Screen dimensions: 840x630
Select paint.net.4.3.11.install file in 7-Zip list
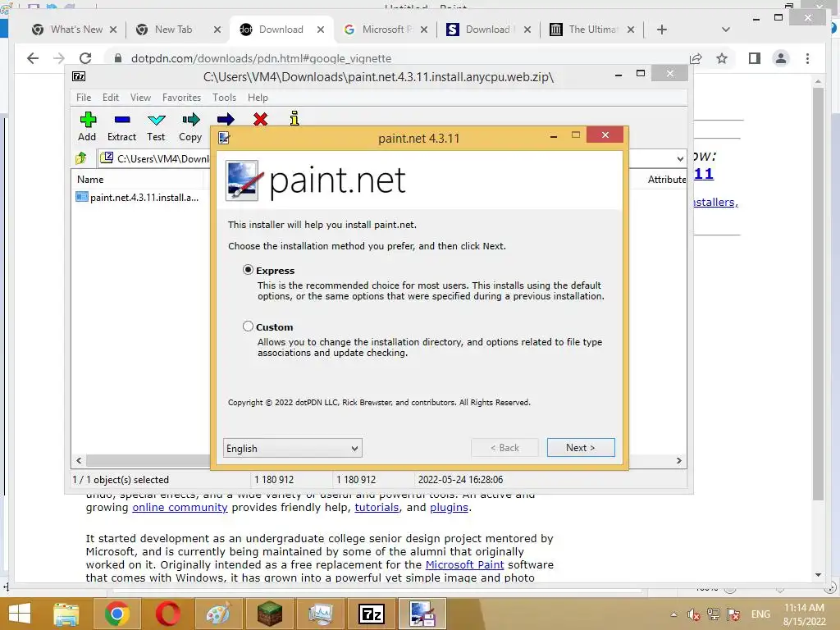pyautogui.click(x=139, y=197)
